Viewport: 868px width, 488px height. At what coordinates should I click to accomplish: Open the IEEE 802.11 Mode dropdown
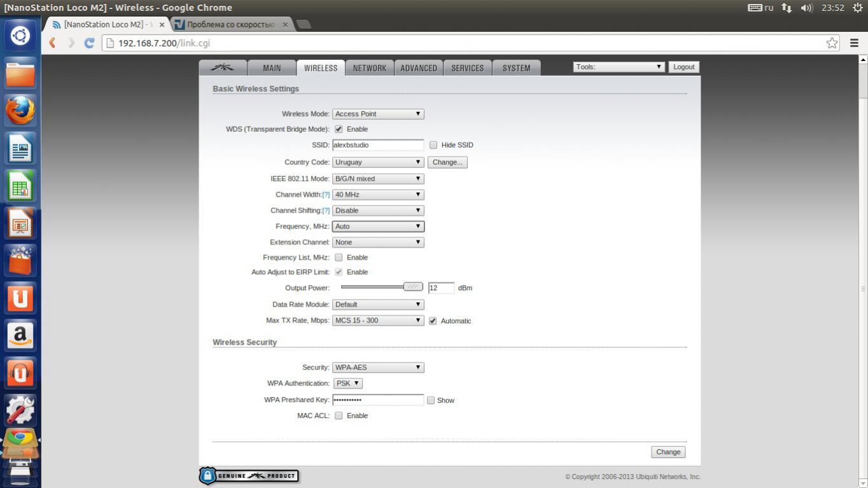point(378,179)
